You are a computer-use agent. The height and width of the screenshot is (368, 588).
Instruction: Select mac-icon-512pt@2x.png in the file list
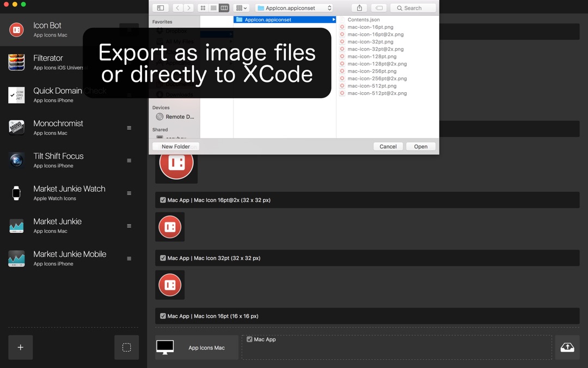click(376, 93)
